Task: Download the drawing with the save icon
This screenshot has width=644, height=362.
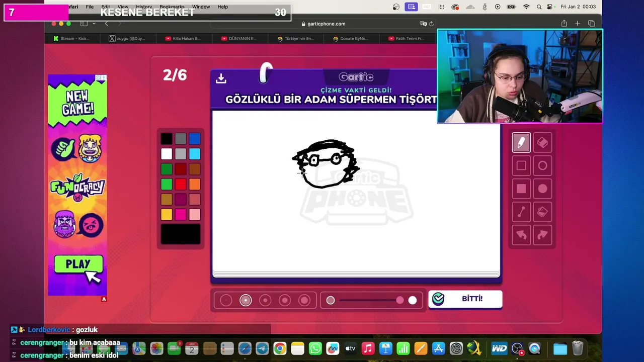Action: coord(221,78)
